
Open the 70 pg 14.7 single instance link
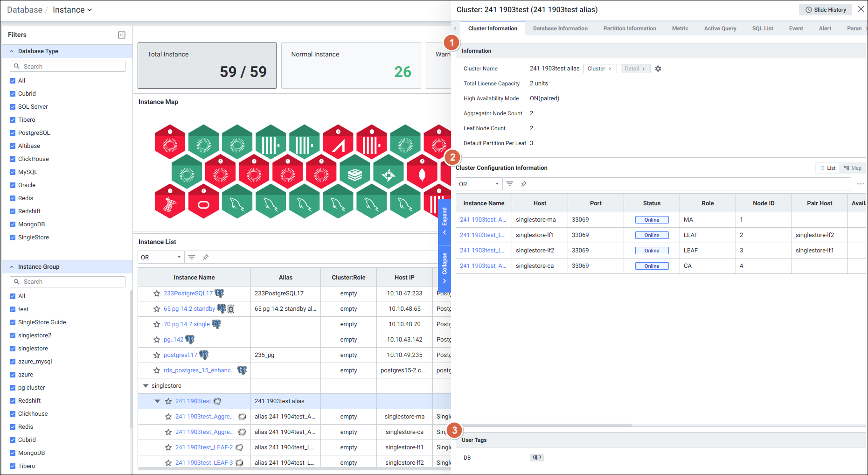(187, 324)
